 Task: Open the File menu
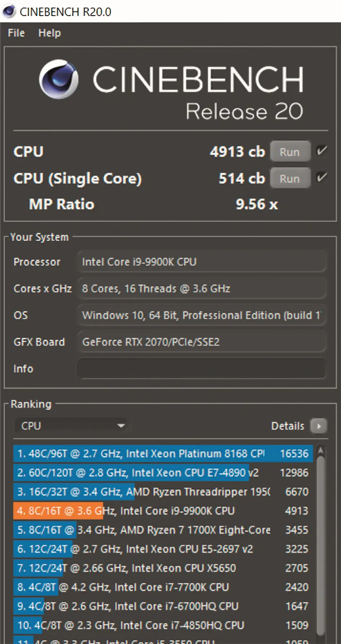coord(16,33)
